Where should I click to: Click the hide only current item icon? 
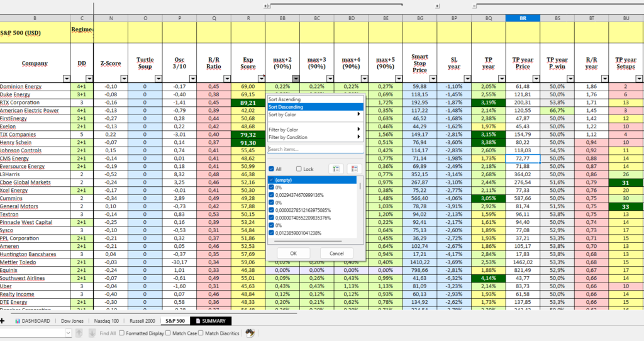point(353,169)
